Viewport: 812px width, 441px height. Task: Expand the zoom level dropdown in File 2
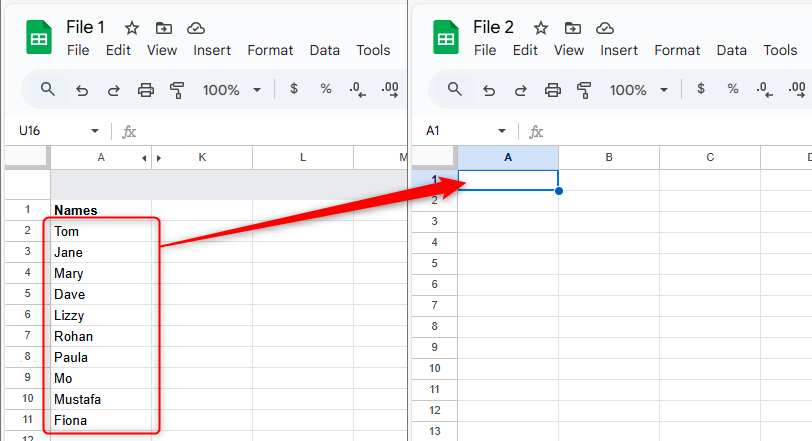click(638, 90)
